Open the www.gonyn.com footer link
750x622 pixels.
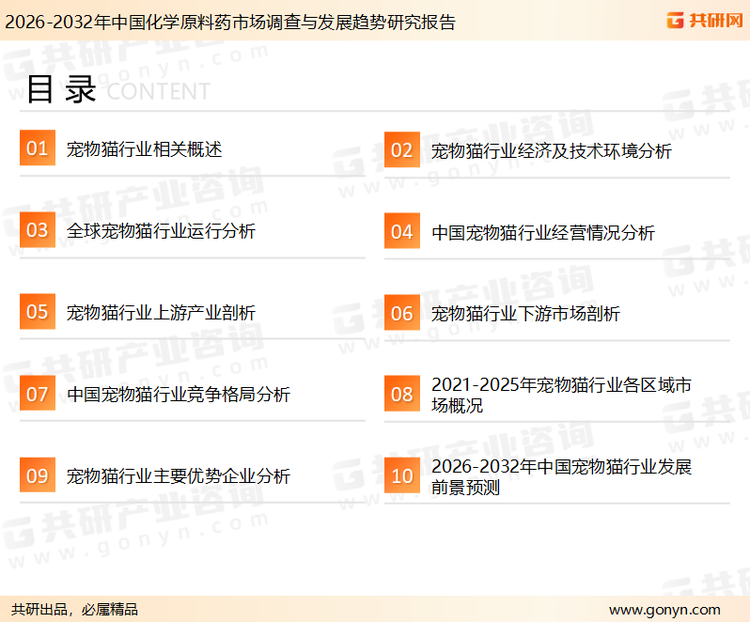[664, 610]
